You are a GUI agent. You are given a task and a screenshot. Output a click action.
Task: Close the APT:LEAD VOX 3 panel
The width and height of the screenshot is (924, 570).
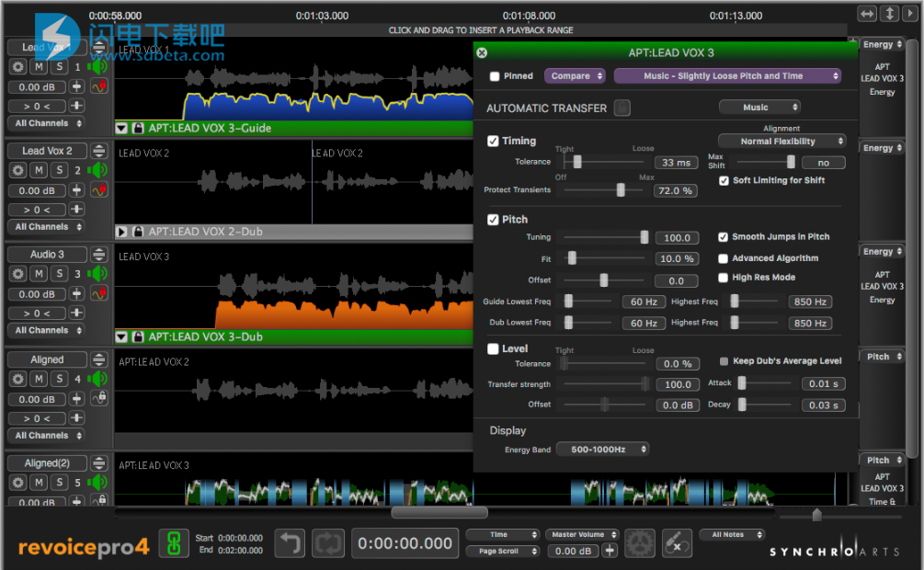pos(482,52)
